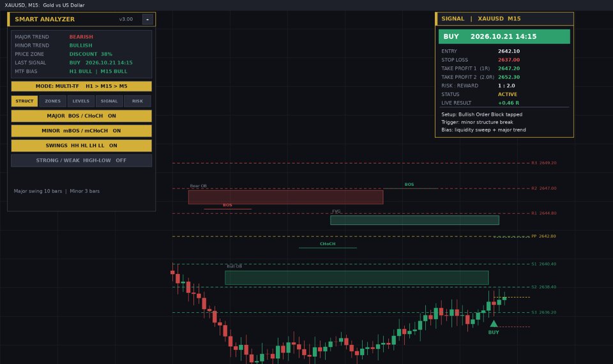Screen dimensions: 613x364
Task: Open the ZONES tab
Action: 52,102
